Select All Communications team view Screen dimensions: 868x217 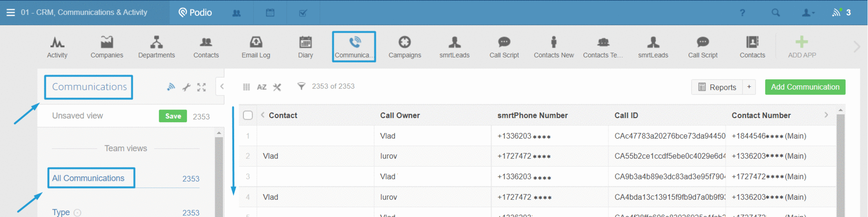point(88,178)
